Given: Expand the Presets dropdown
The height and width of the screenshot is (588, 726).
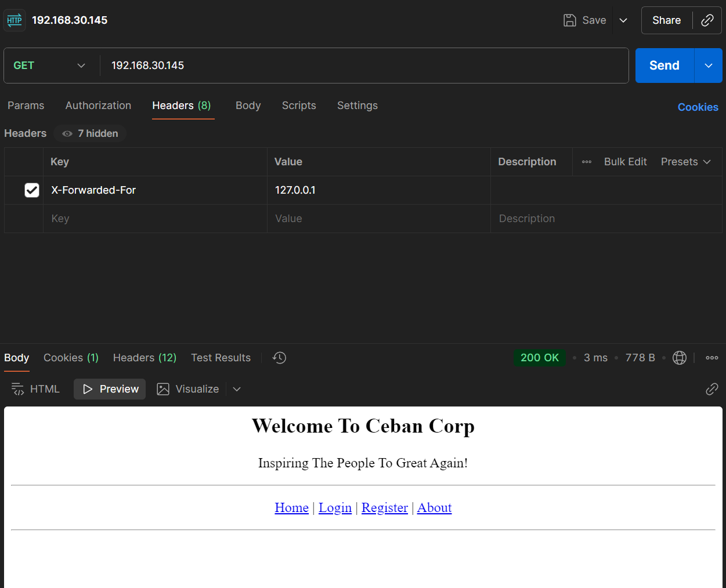Looking at the screenshot, I should coord(685,162).
